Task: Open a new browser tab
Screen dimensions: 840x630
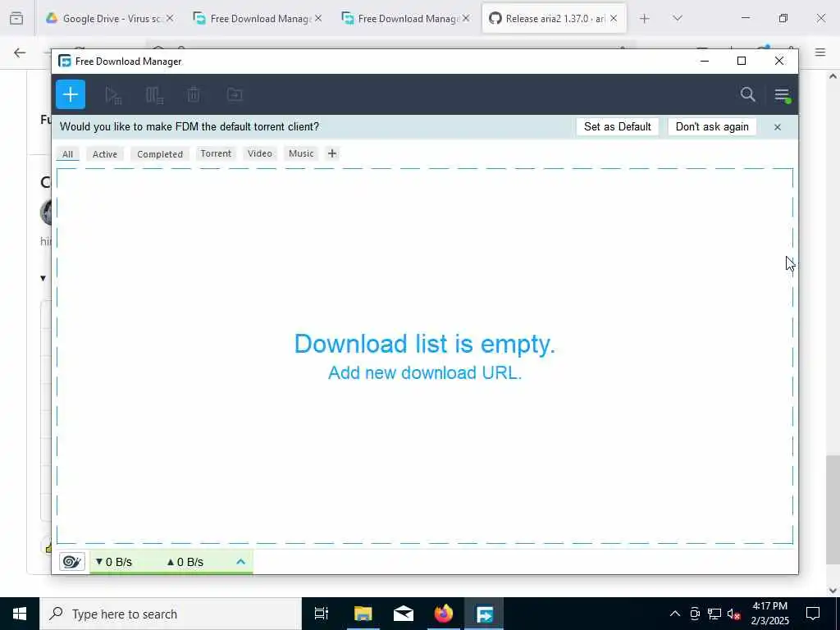Action: point(645,19)
